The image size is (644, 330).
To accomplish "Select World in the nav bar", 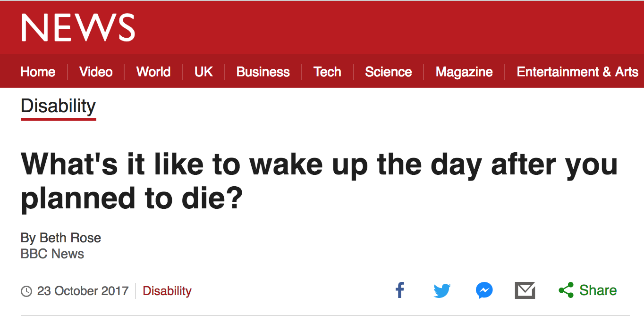I will pyautogui.click(x=153, y=72).
